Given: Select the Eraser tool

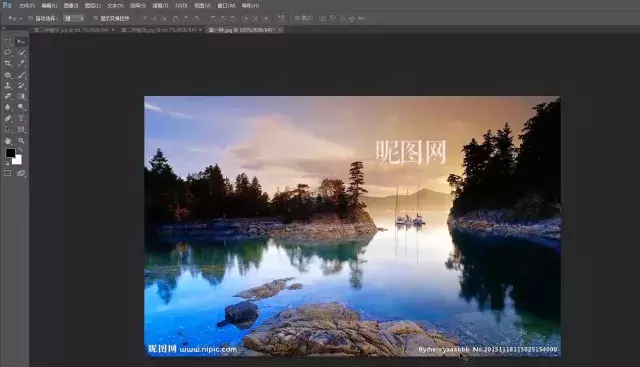Looking at the screenshot, I should click(x=8, y=96).
